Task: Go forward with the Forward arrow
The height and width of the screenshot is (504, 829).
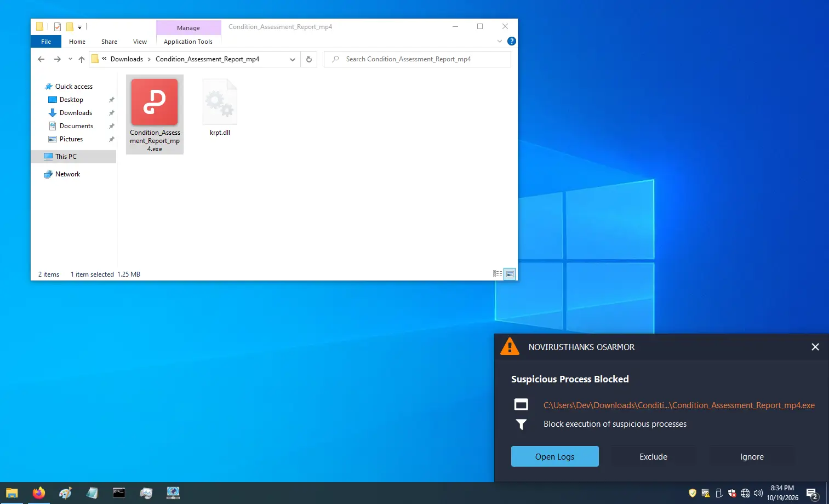Action: coord(57,59)
